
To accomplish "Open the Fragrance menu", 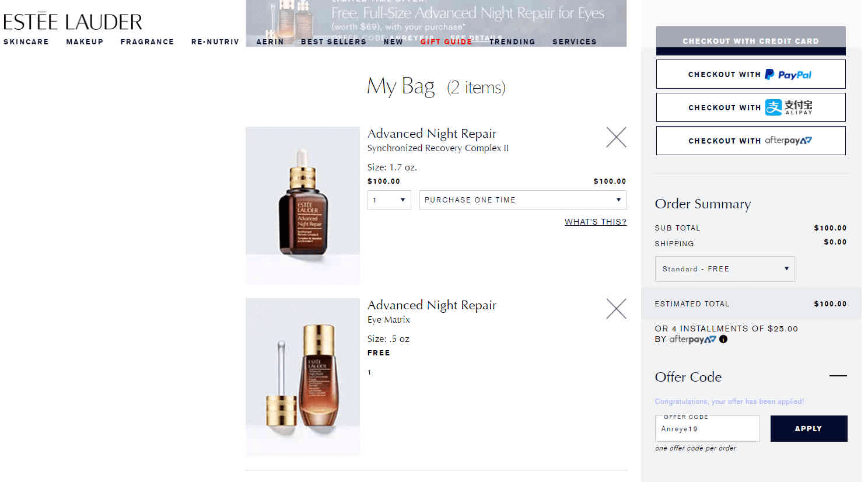I will (x=147, y=42).
